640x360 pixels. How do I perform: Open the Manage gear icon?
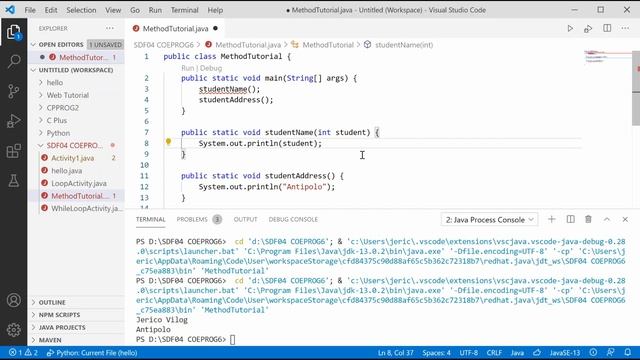click(x=13, y=329)
